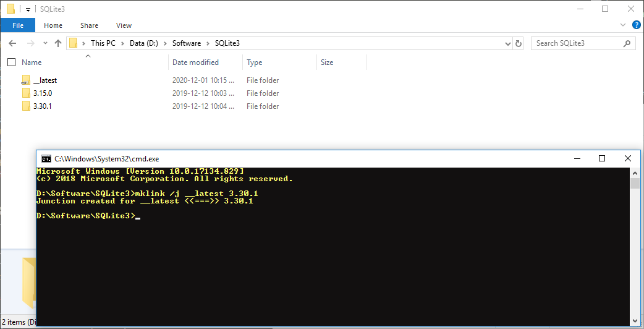Collapse ribbon using the chevron
The height and width of the screenshot is (329, 644).
(622, 25)
